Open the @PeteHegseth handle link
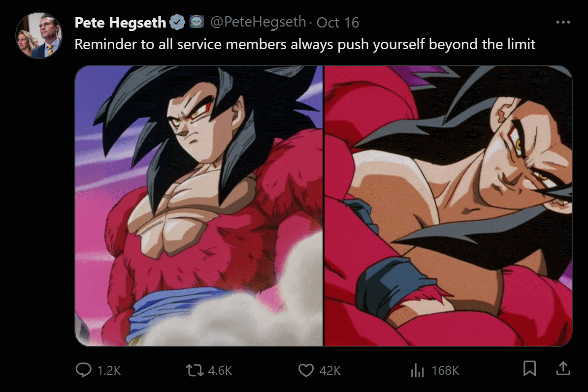 (258, 22)
